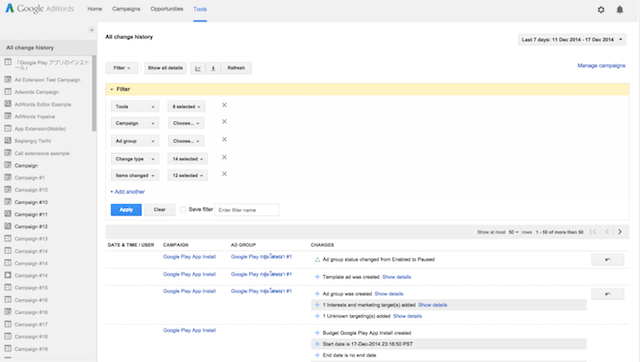
Task: Click the blue Apply button
Action: click(x=126, y=210)
